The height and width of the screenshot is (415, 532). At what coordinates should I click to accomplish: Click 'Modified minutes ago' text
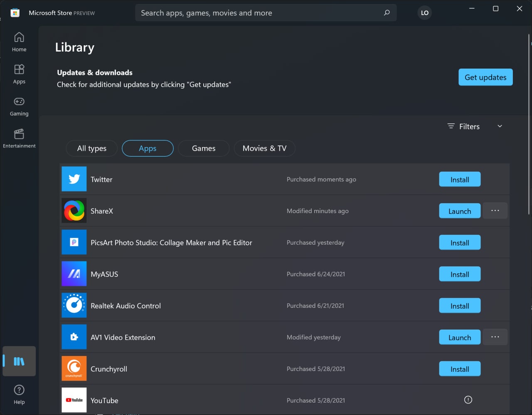coord(318,211)
